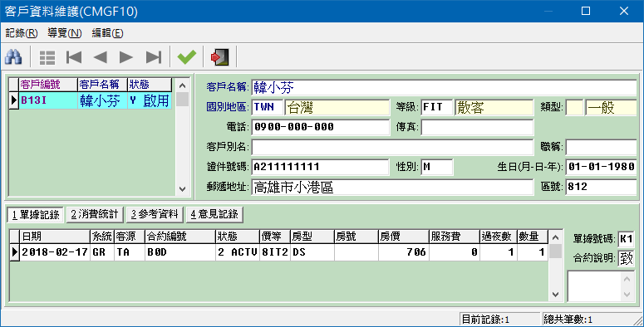This screenshot has height=327, width=644.
Task: Click the rate code cell 8IT2
Action: pos(275,252)
